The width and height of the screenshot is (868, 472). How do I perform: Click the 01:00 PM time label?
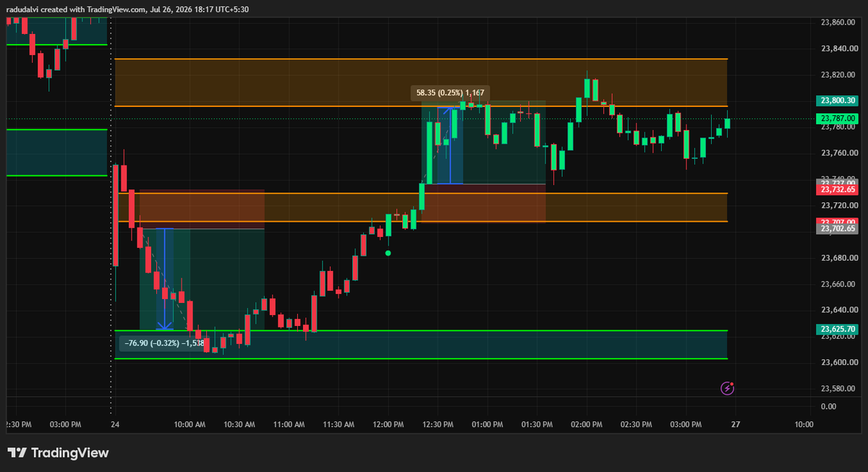click(x=487, y=424)
